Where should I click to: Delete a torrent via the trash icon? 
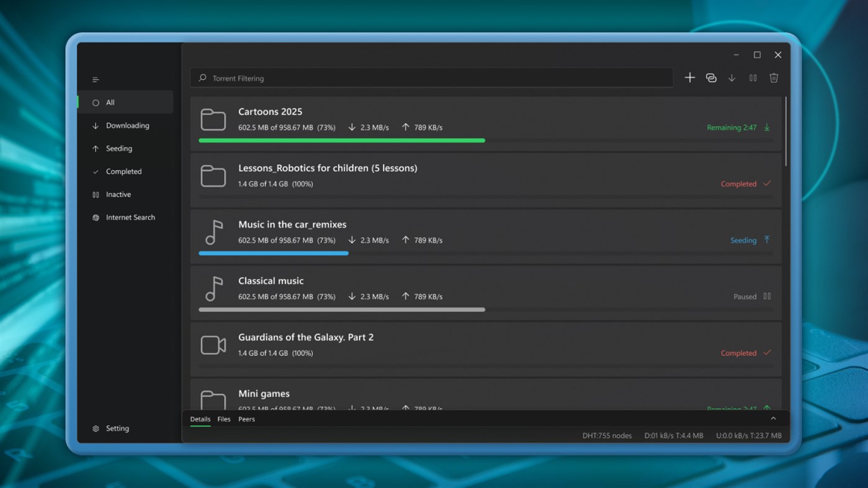point(774,78)
